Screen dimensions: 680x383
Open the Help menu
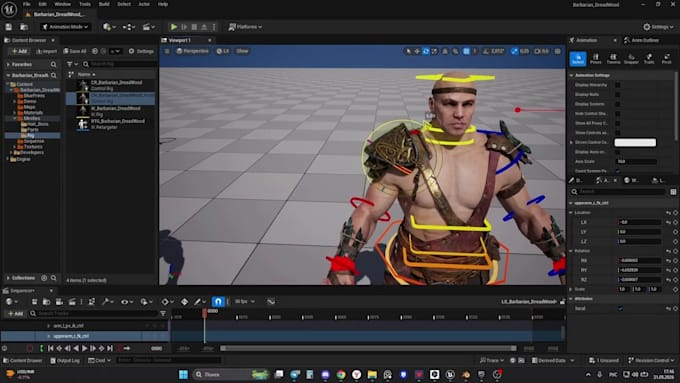coord(163,4)
